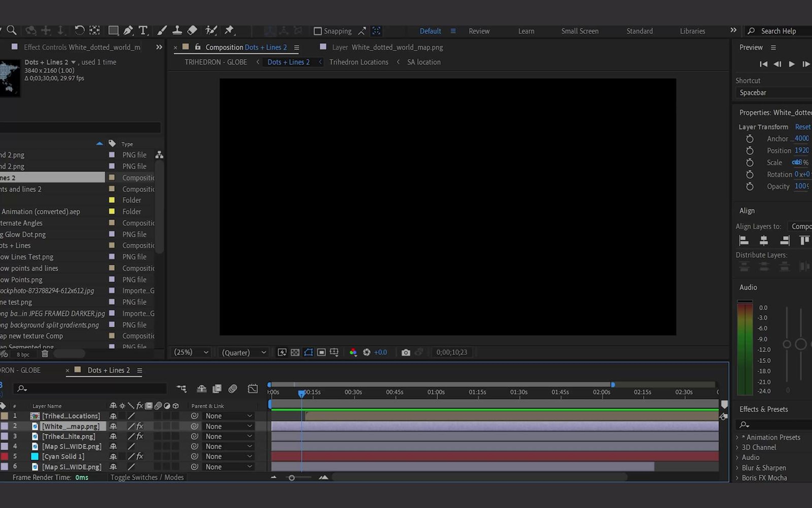Play the preview
The width and height of the screenshot is (812, 508).
tap(791, 64)
